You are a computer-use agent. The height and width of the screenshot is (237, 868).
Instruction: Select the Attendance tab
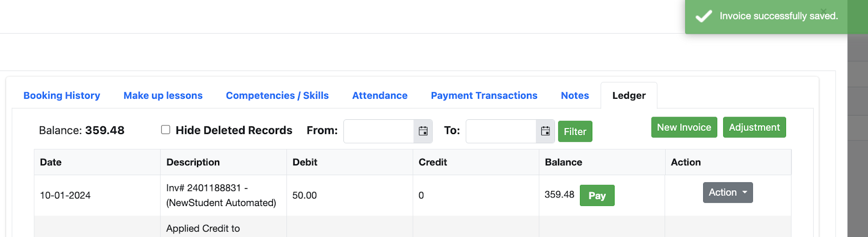click(x=380, y=95)
